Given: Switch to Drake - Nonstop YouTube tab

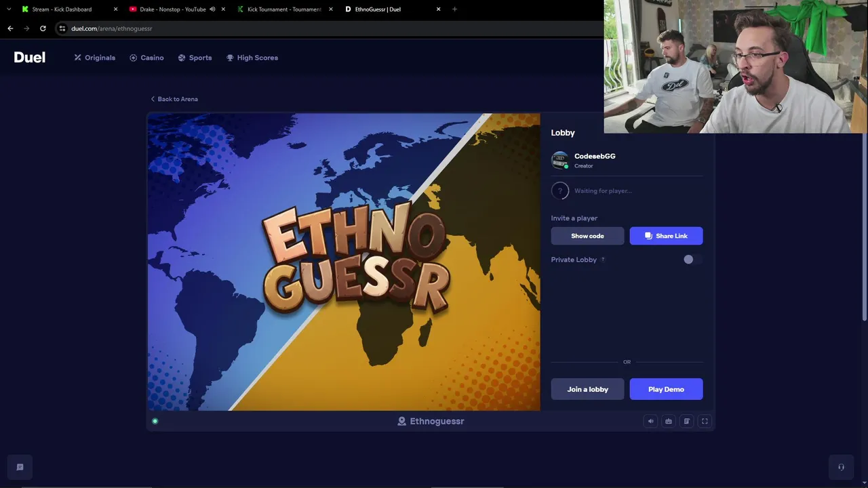Looking at the screenshot, I should (x=173, y=9).
